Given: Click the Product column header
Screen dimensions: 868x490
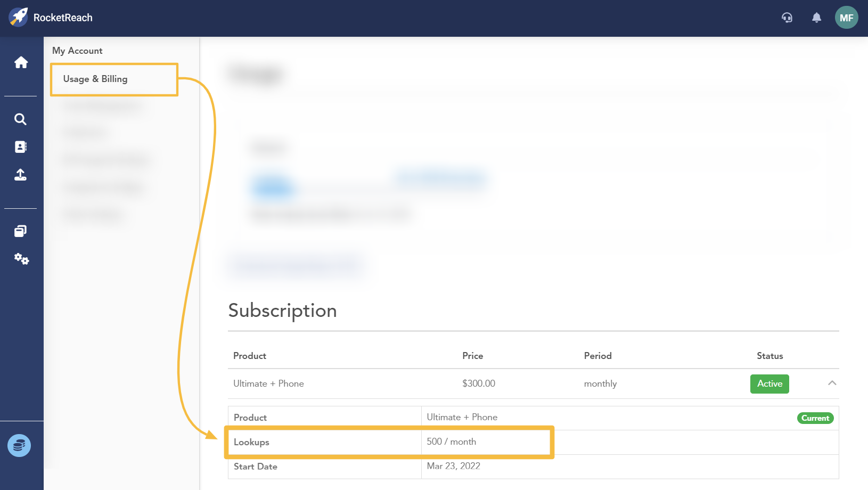Looking at the screenshot, I should [250, 356].
